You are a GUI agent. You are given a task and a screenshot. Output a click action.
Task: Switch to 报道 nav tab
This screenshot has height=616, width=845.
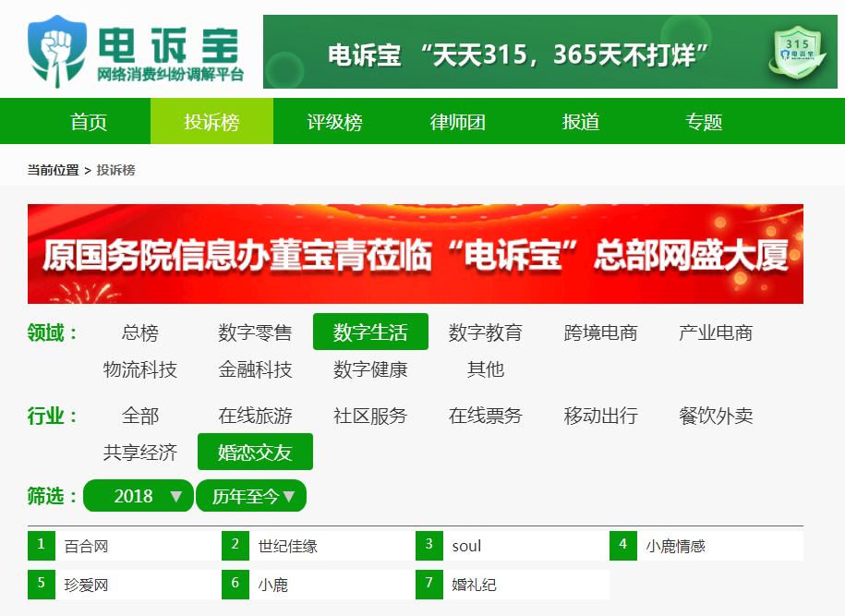580,121
